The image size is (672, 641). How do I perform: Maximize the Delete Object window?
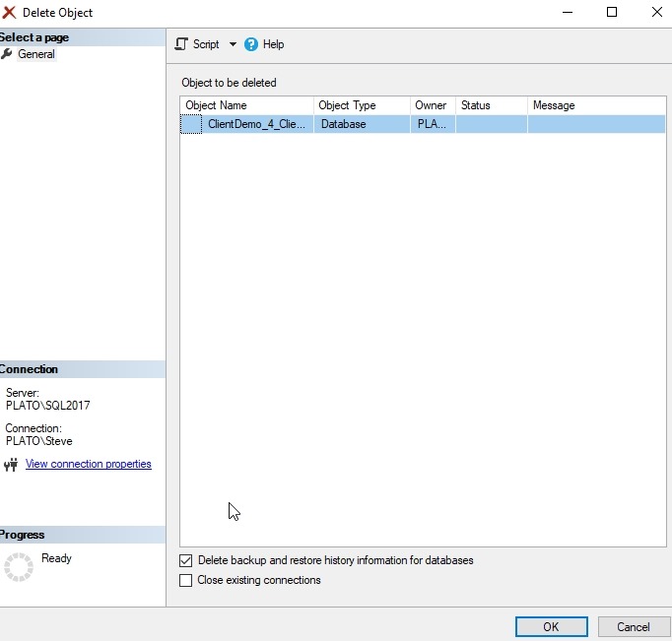point(612,13)
